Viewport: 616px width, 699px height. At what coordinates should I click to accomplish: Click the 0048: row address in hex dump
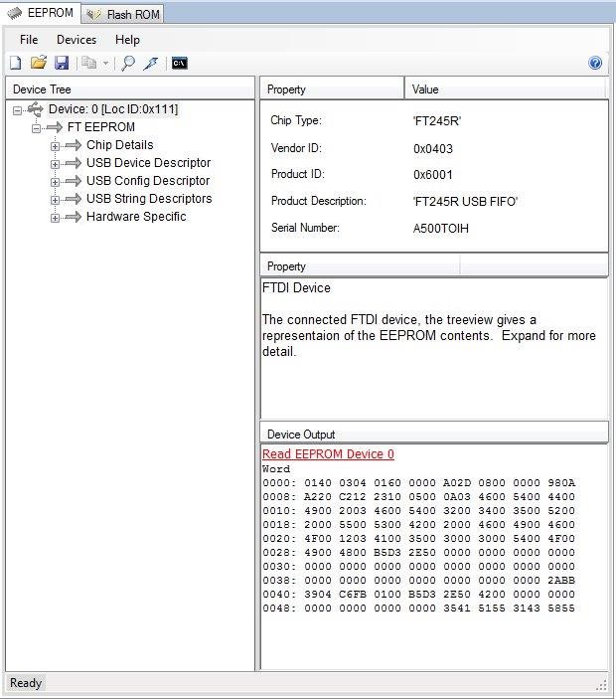coord(279,609)
